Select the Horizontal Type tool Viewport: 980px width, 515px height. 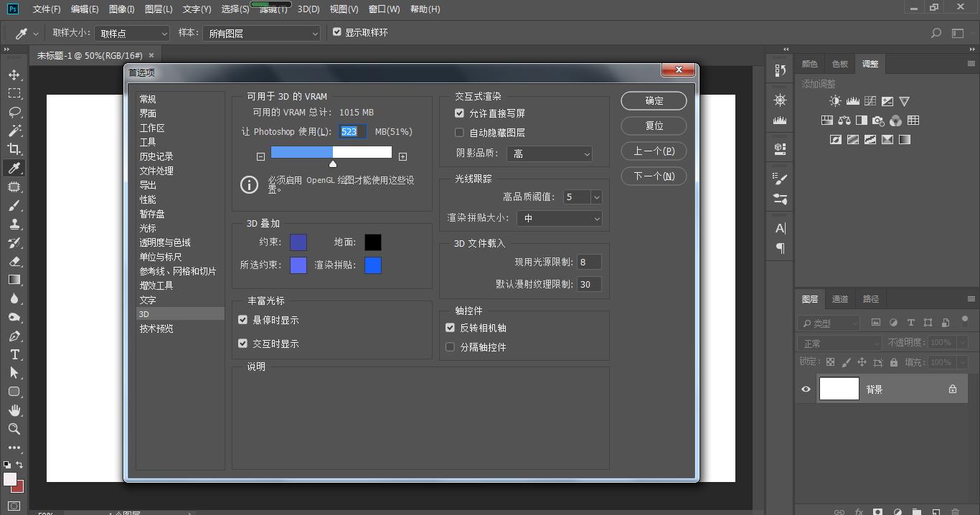(14, 354)
